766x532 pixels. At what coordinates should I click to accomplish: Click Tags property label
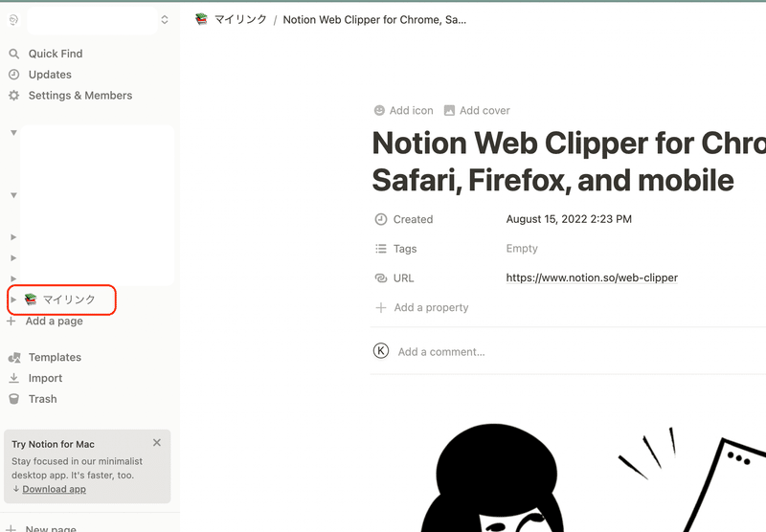point(405,249)
